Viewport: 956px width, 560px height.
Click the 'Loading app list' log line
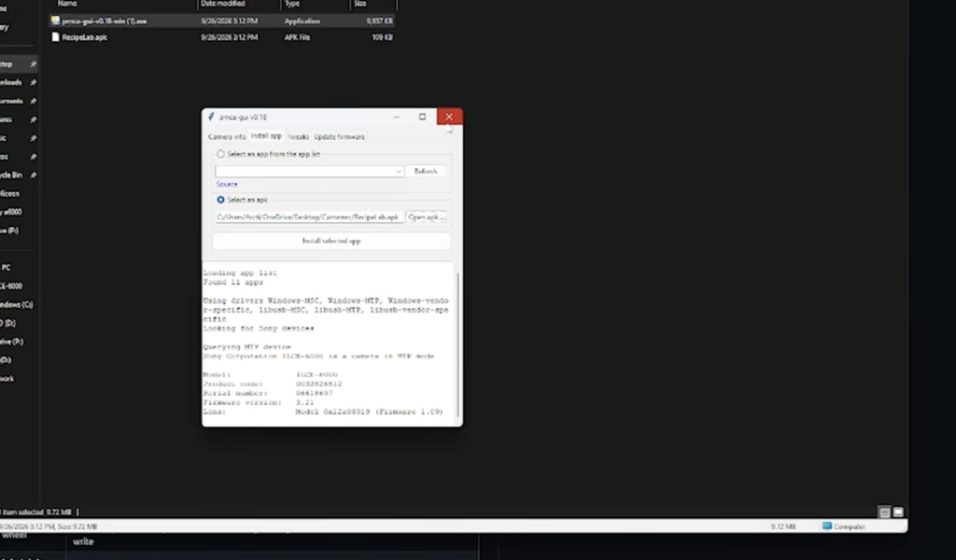click(x=240, y=273)
